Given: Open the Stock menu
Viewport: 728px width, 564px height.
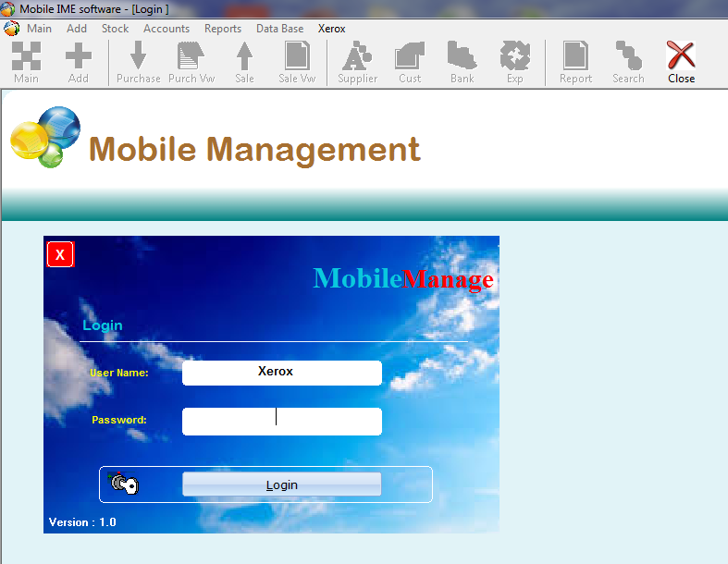Looking at the screenshot, I should point(115,29).
